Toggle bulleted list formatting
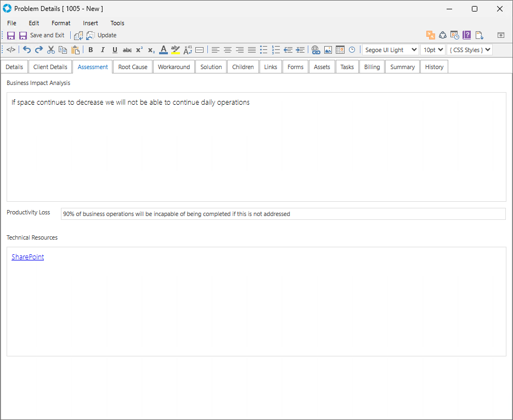This screenshot has height=420, width=513. pos(264,50)
